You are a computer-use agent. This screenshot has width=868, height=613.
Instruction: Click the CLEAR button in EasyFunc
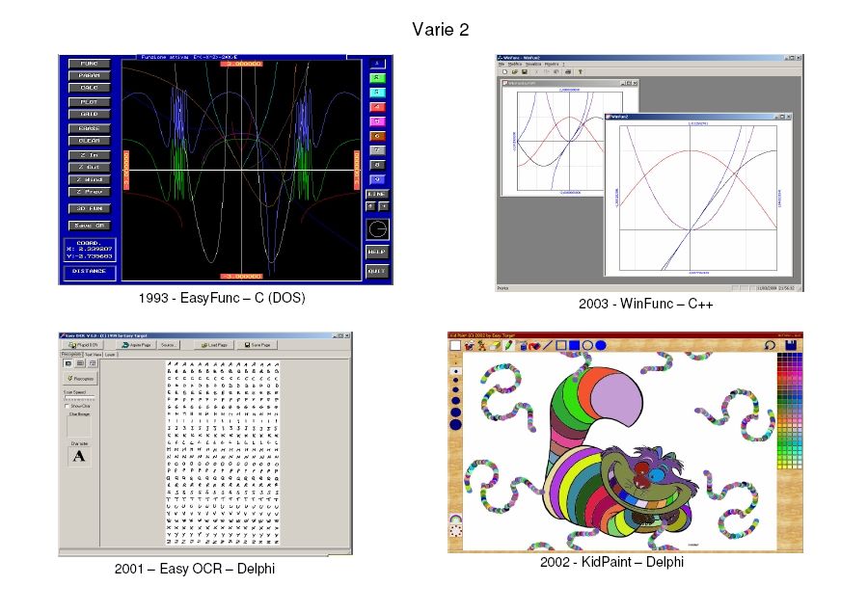(x=89, y=141)
